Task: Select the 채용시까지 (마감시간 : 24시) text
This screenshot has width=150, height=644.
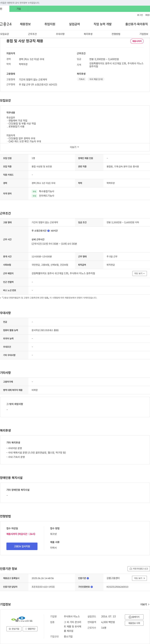Action: click(21, 534)
